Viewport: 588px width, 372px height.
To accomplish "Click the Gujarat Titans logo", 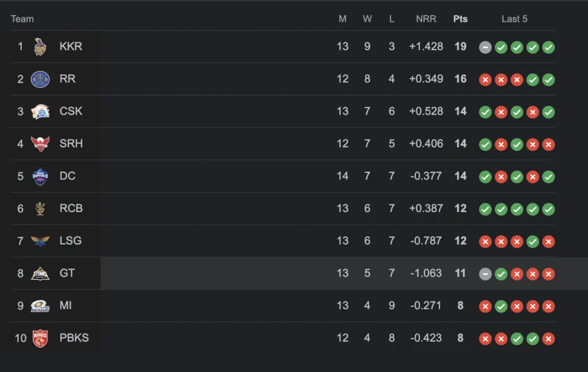I will [40, 274].
